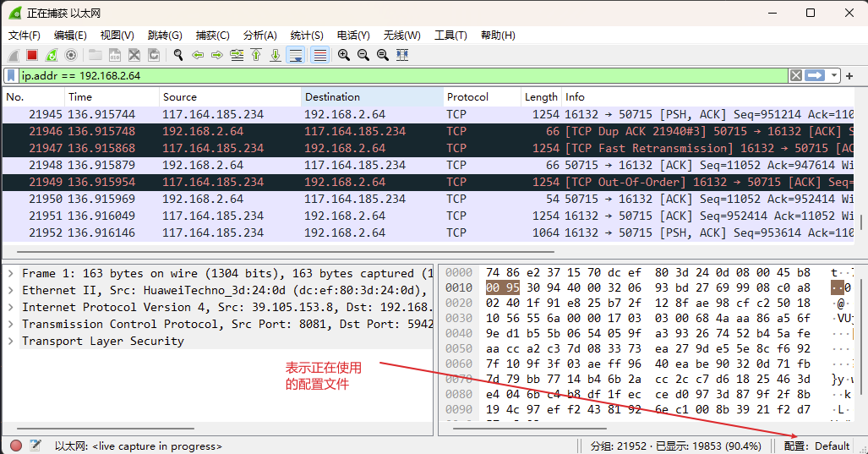
Task: Restart the current capture
Action: pyautogui.click(x=52, y=55)
